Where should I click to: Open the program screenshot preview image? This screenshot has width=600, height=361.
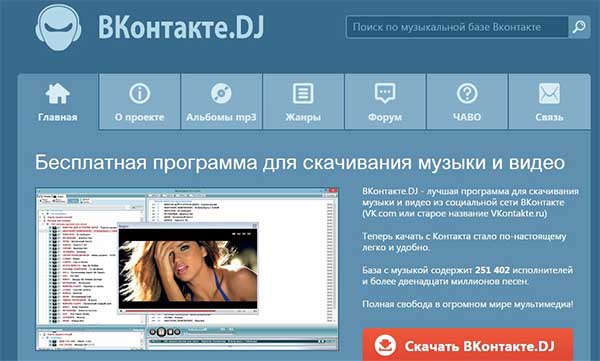point(187,269)
